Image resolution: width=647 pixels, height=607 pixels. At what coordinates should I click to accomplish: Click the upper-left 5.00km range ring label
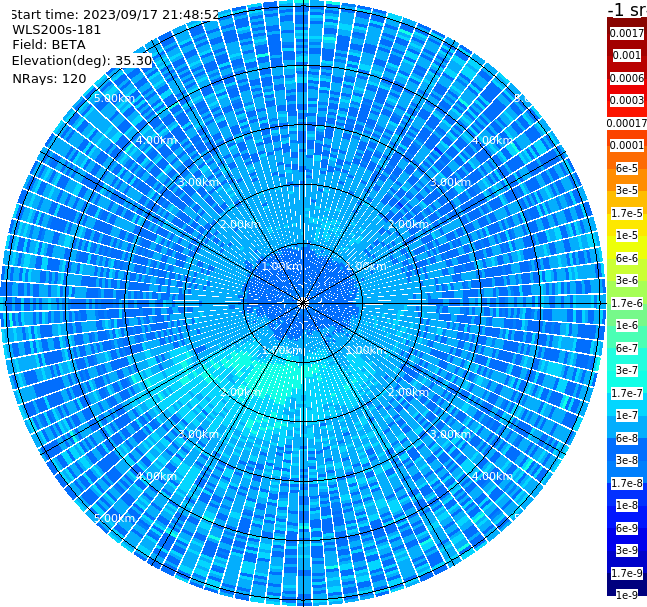pos(114,98)
